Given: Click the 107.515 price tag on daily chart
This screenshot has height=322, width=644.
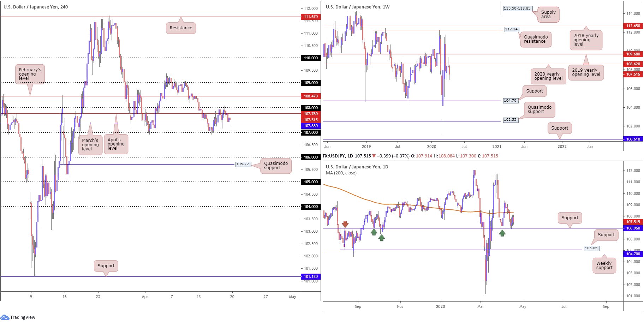Looking at the screenshot, I should click(x=633, y=222).
